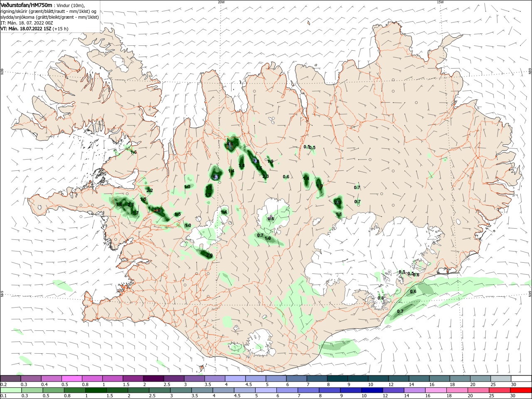This screenshot has width=532, height=399.
Task: Click the 20W longitude label
Action: click(x=221, y=2)
